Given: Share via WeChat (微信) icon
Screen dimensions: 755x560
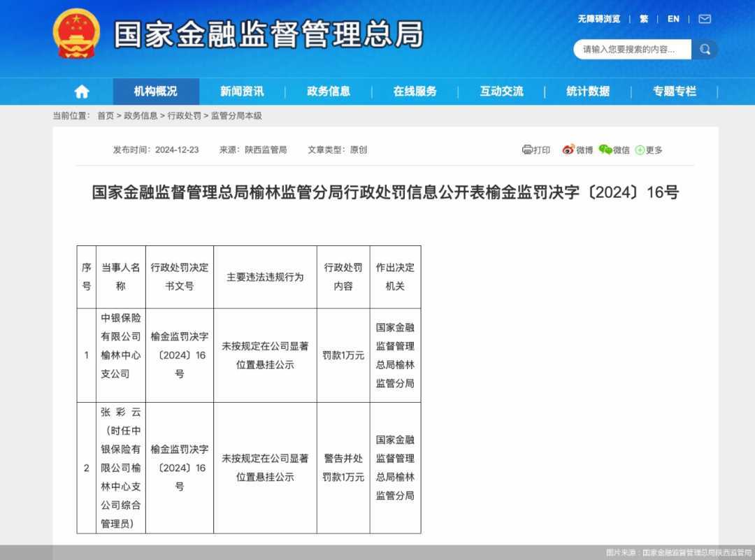Looking at the screenshot, I should (x=605, y=150).
